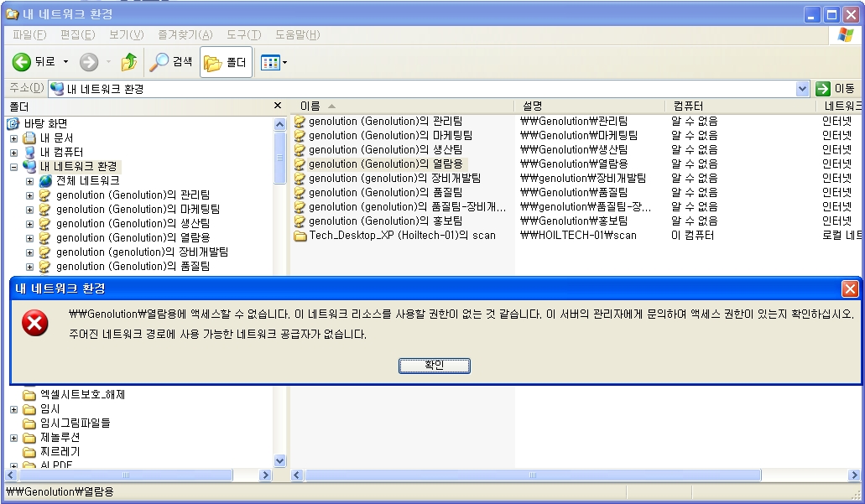
Task: Click '이 컴퓨터' cell in scan row
Action: (692, 236)
